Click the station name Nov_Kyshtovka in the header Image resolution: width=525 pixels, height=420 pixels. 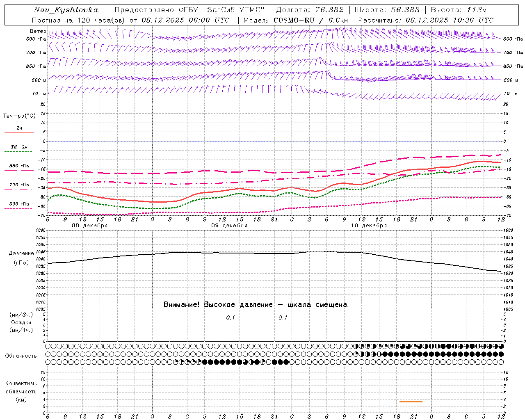(x=66, y=10)
